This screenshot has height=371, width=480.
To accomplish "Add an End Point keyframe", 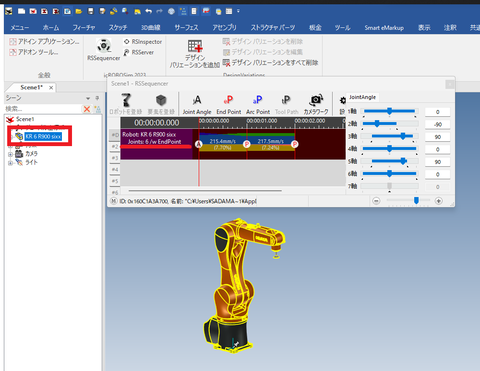I will 229,104.
